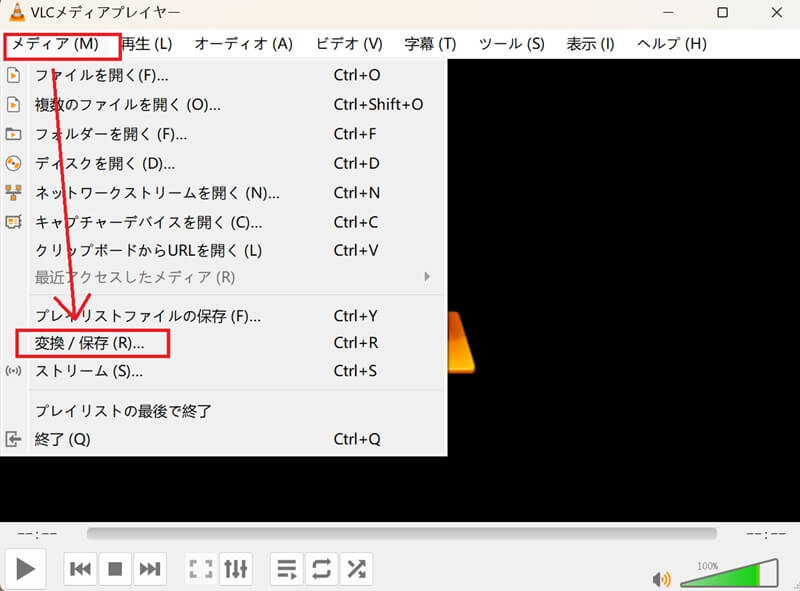Toggle fullscreen video mode
This screenshot has width=800, height=591.
(201, 569)
